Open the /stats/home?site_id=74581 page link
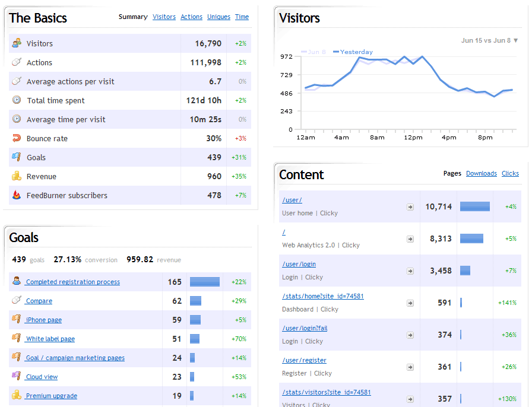Viewport: 532px width, 407px height. (322, 296)
